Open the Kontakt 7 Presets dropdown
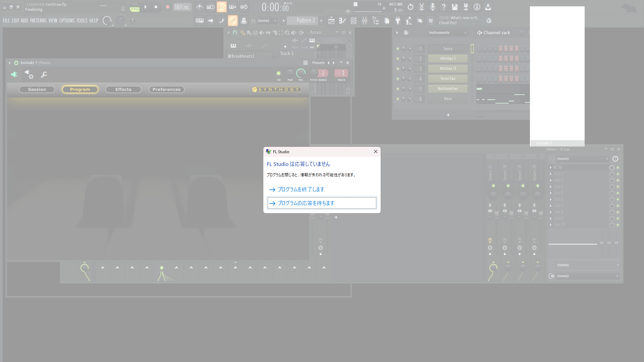 [318, 63]
